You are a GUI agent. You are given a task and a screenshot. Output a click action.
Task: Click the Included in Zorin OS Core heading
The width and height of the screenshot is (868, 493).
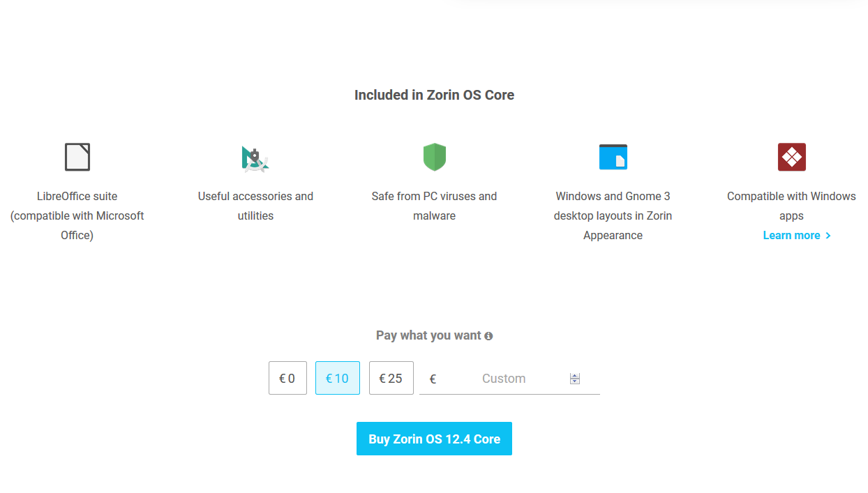click(x=434, y=95)
